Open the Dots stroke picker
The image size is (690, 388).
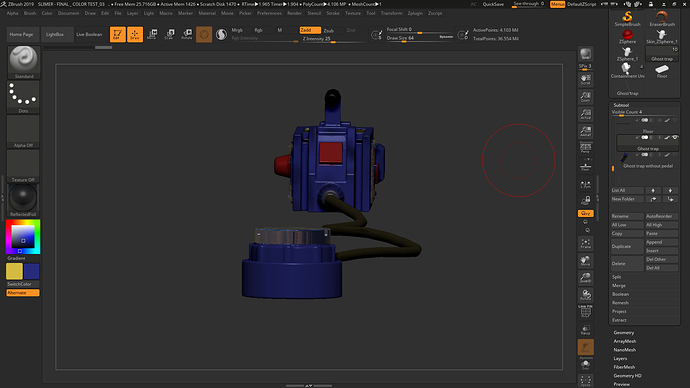23,96
